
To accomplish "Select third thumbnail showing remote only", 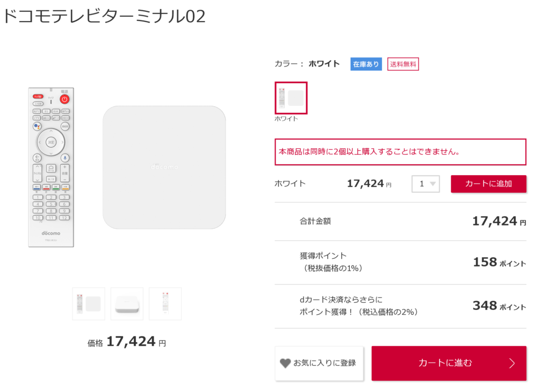I will [x=165, y=304].
